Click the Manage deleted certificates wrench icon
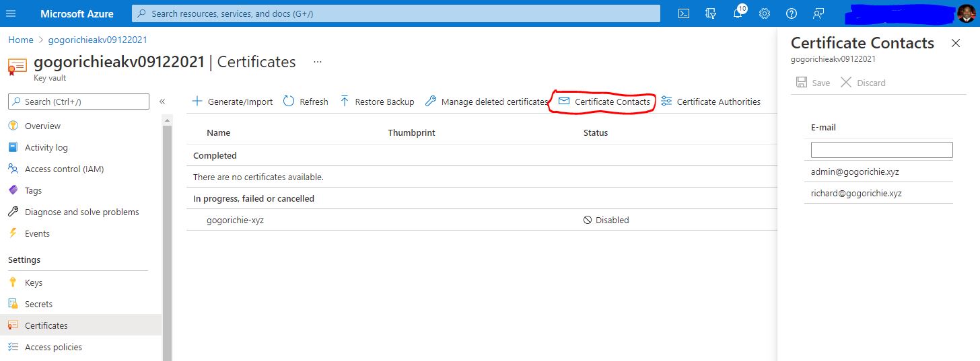This screenshot has width=980, height=361. 431,102
